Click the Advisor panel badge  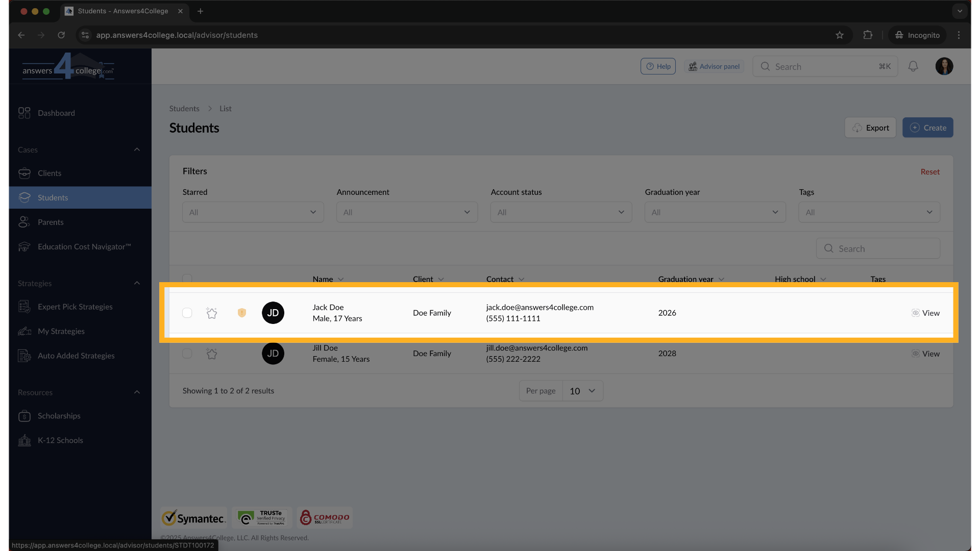click(714, 66)
